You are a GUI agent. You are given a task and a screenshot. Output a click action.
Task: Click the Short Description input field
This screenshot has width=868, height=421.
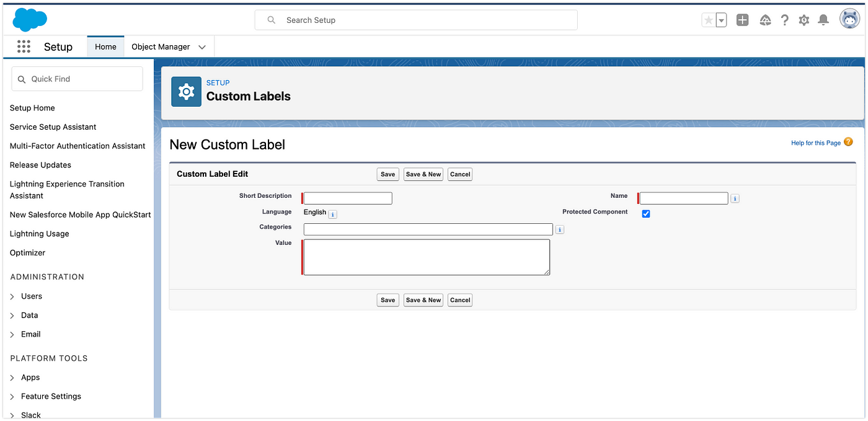point(348,198)
